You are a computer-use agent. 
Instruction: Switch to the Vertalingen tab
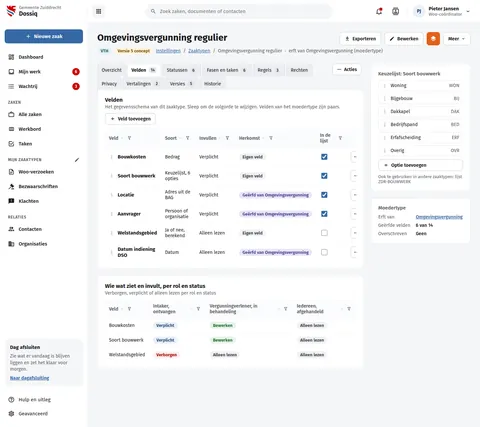pos(142,84)
